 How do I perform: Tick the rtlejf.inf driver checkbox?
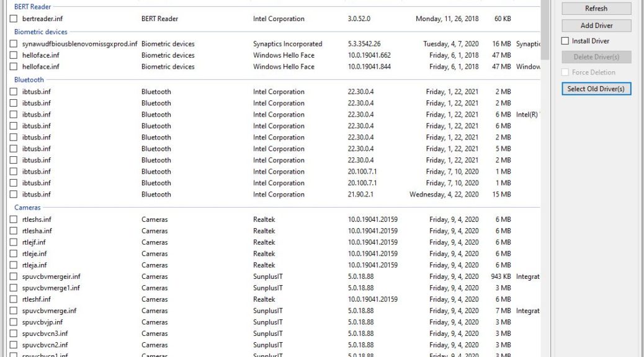[14, 242]
